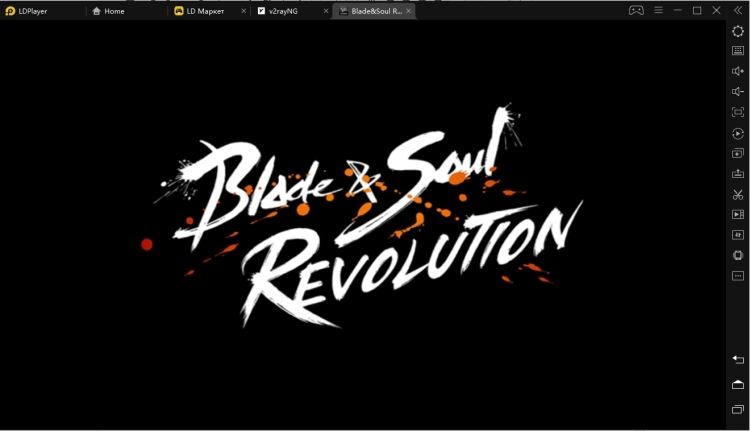Screen dimensions: 750x431
Task: Minimize the LDPlayer window
Action: [x=677, y=10]
